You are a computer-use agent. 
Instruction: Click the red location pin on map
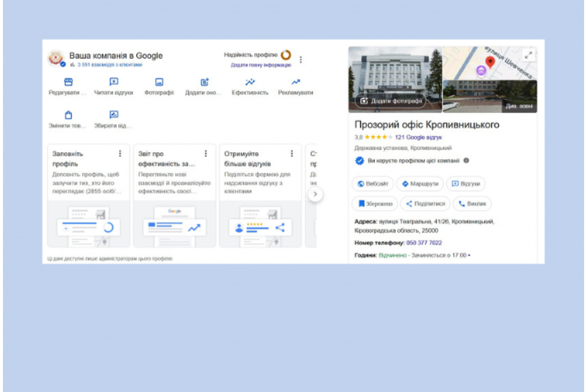pyautogui.click(x=490, y=62)
